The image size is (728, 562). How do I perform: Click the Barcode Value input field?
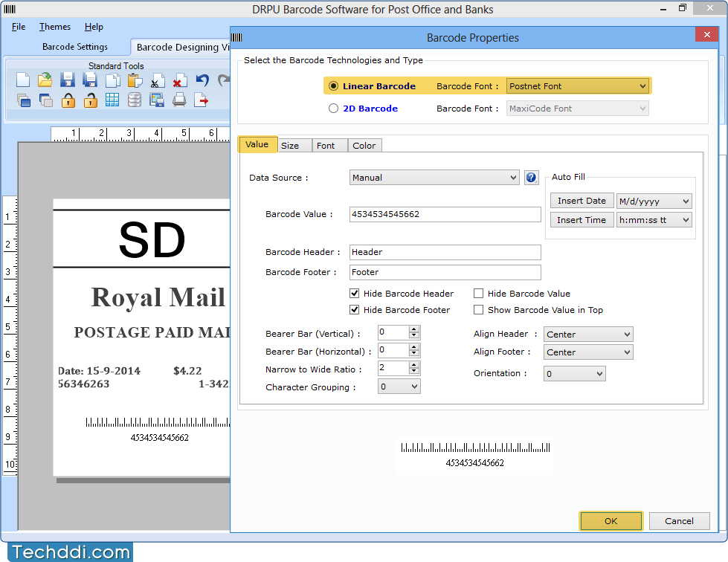(x=445, y=214)
